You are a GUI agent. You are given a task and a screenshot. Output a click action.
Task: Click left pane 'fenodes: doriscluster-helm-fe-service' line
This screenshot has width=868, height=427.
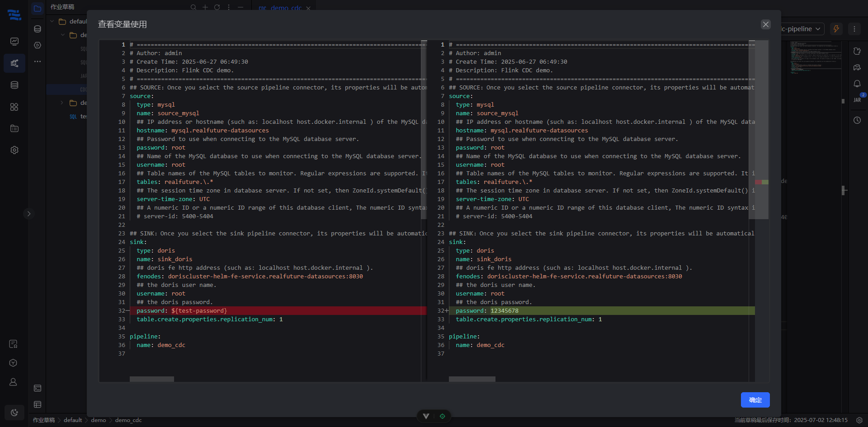click(250, 277)
